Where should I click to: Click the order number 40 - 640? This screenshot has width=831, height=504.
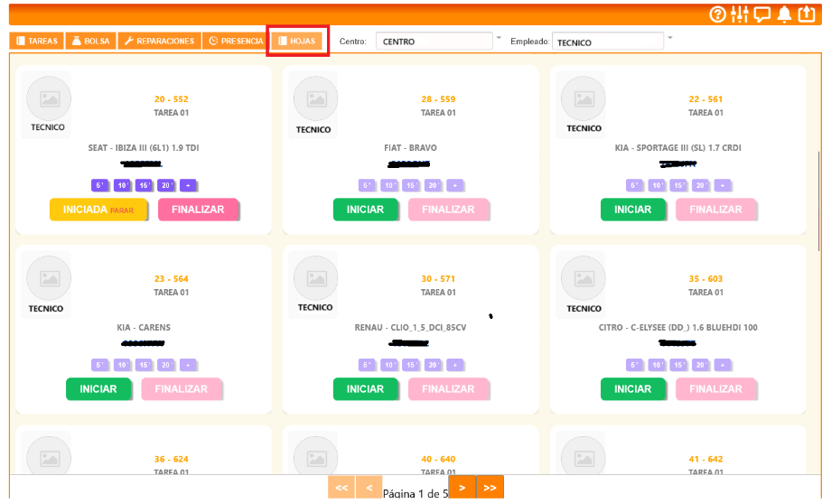[x=438, y=459]
